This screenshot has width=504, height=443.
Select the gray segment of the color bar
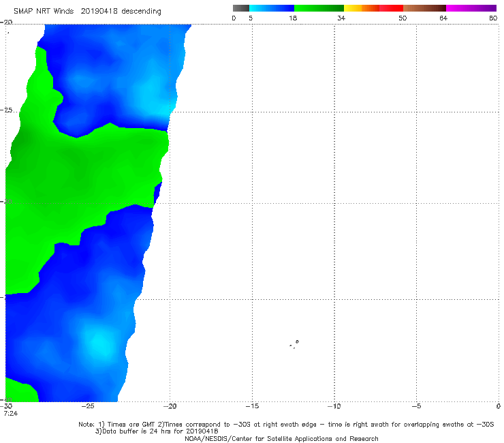tap(241, 8)
